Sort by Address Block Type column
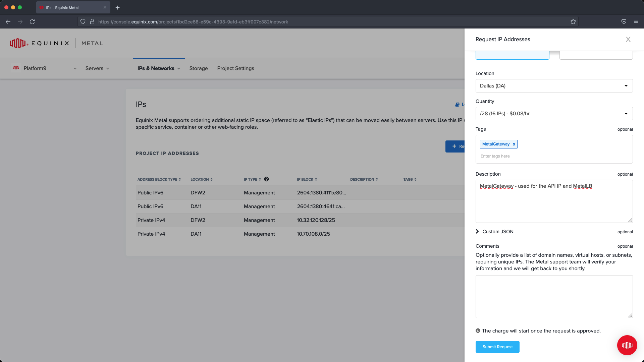 pyautogui.click(x=159, y=179)
